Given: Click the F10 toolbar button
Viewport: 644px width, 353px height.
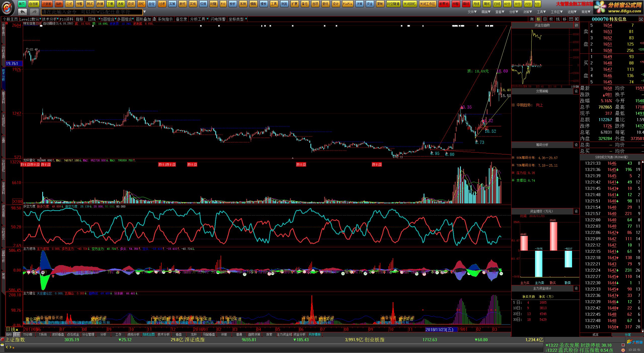Looking at the screenshot, I should coord(223,4).
